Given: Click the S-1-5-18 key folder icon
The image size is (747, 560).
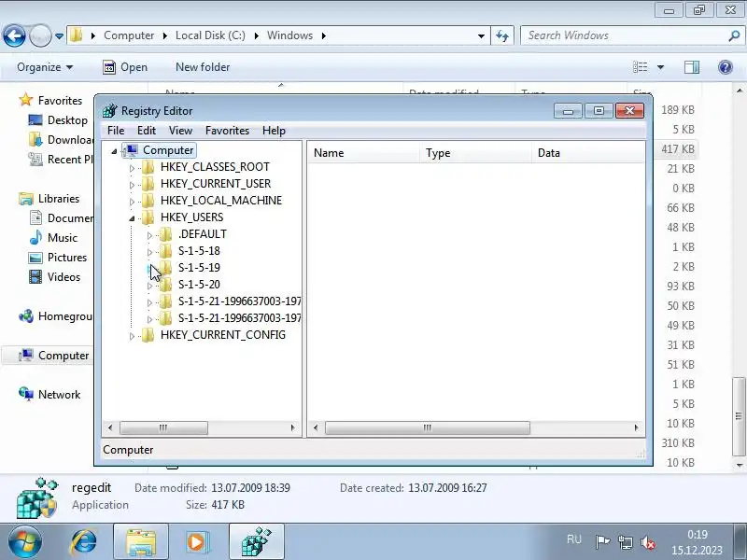Looking at the screenshot, I should (165, 251).
